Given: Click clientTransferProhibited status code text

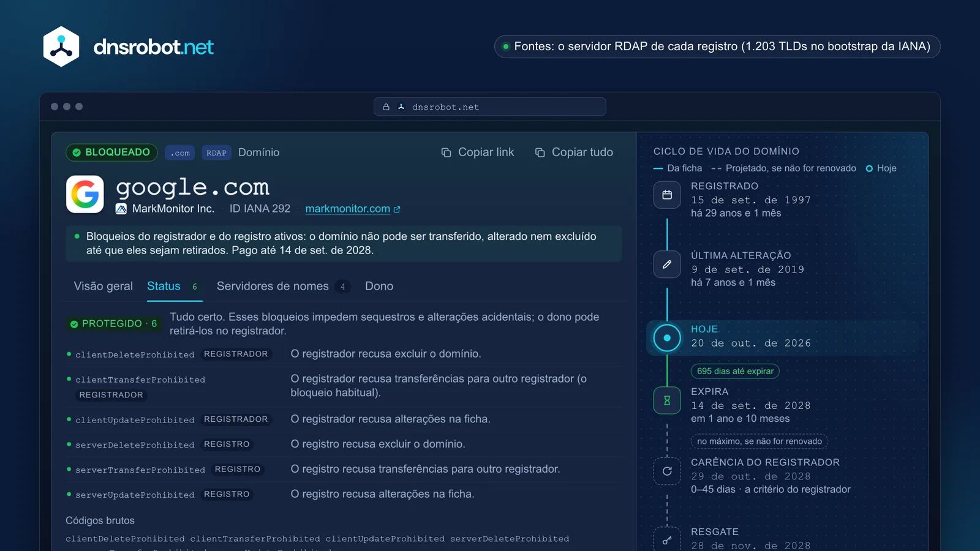Looking at the screenshot, I should [140, 380].
